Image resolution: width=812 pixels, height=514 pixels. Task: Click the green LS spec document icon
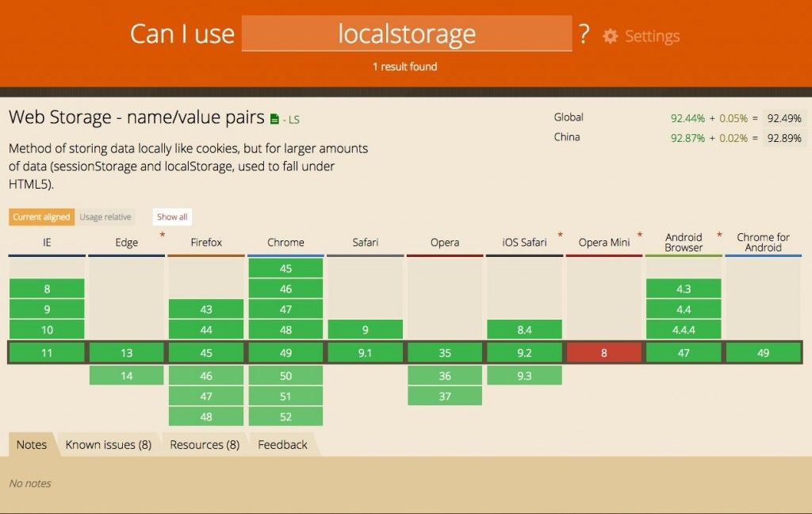pyautogui.click(x=274, y=119)
